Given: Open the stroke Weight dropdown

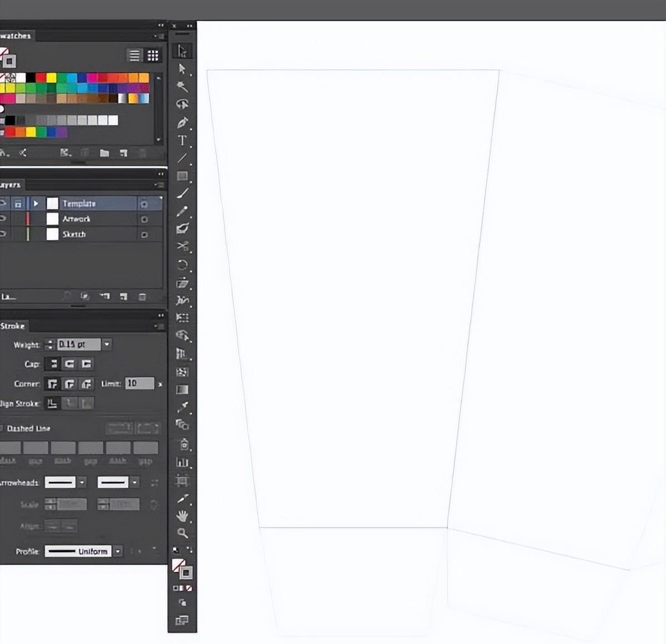Looking at the screenshot, I should [107, 344].
